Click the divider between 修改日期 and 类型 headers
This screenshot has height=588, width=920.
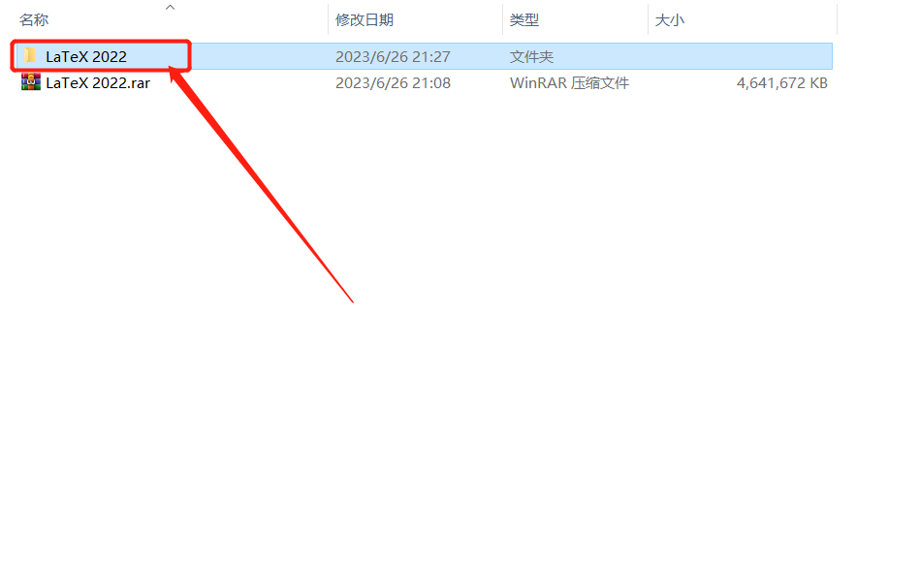tap(502, 18)
